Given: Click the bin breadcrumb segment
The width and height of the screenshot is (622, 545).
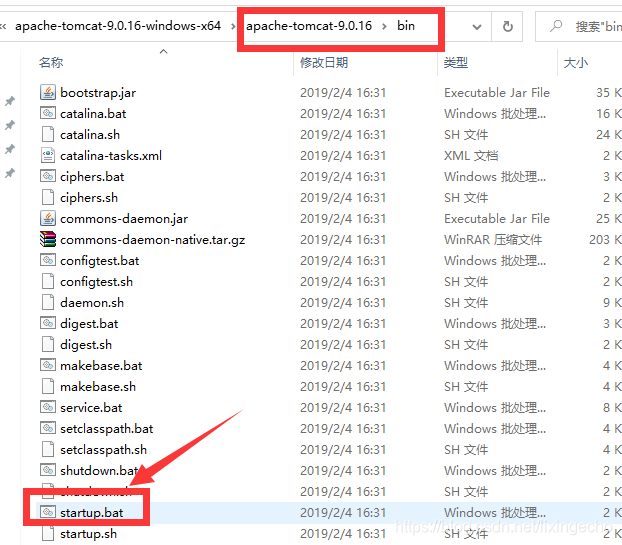Looking at the screenshot, I should pos(406,26).
